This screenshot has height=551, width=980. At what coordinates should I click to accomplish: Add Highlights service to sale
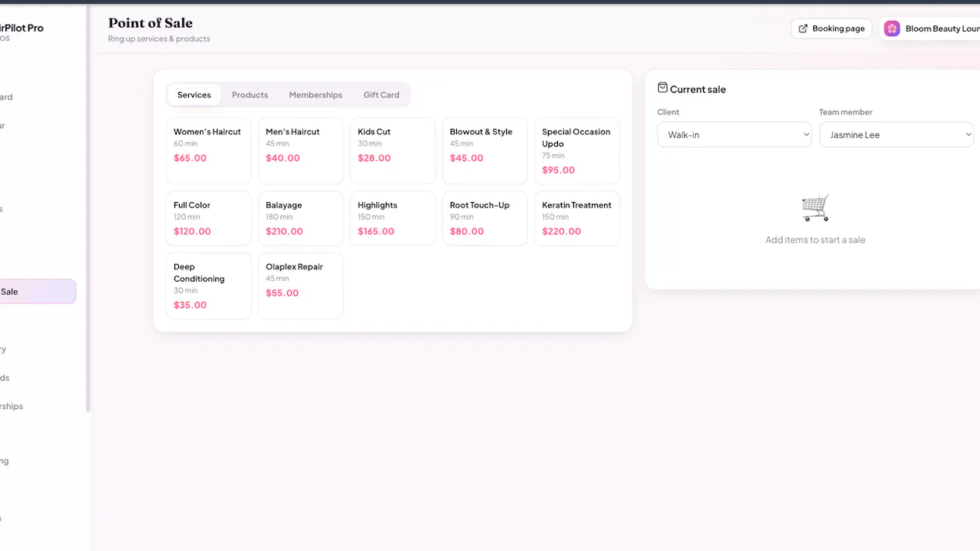coord(392,218)
